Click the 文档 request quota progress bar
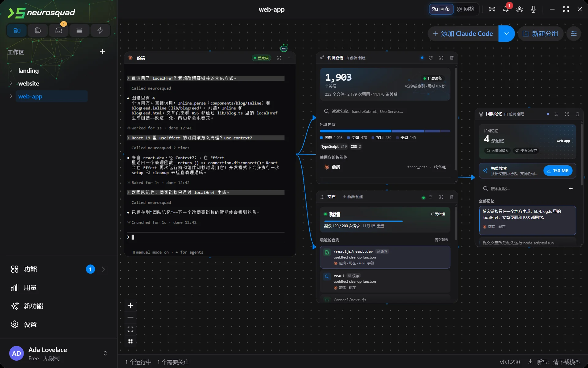The height and width of the screenshot is (368, 588). 363,221
